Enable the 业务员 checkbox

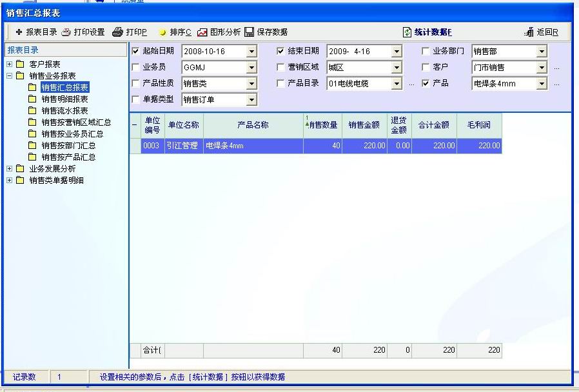(x=135, y=67)
